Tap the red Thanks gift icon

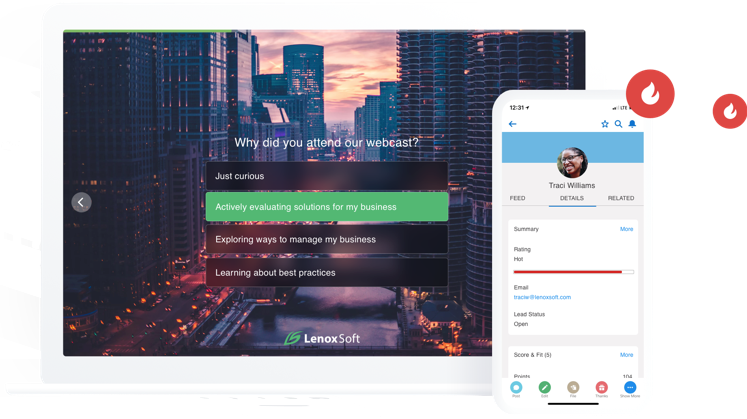601,387
